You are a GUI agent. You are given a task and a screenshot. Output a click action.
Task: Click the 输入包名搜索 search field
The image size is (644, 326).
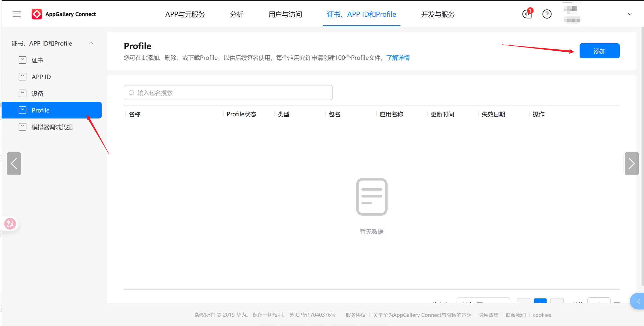pos(228,93)
